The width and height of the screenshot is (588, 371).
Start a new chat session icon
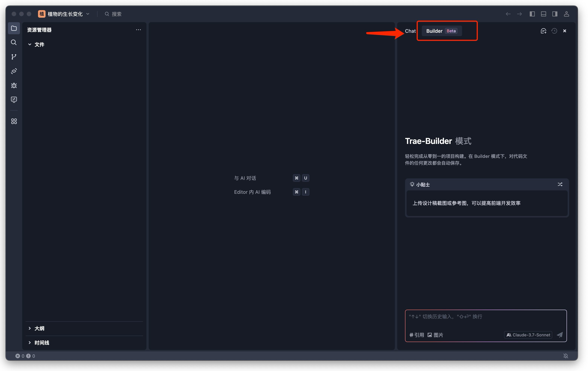[x=543, y=31]
